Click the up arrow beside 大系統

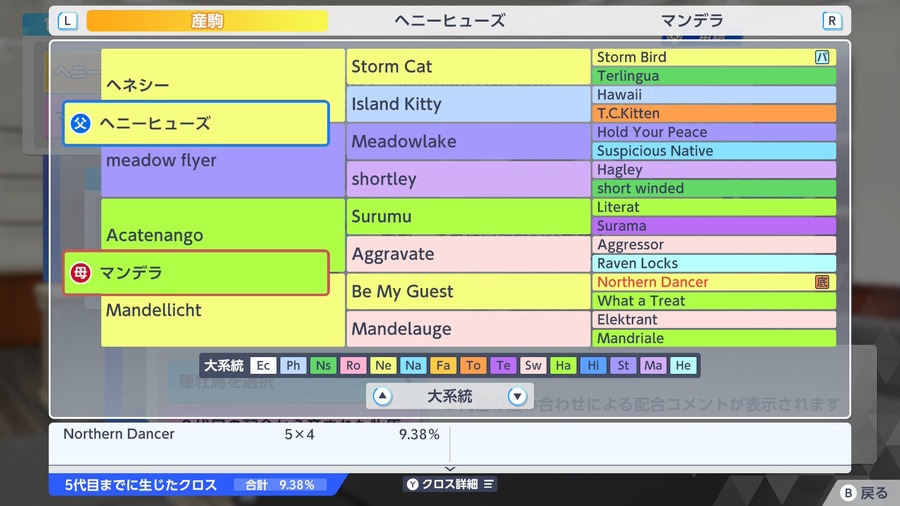pyautogui.click(x=382, y=396)
